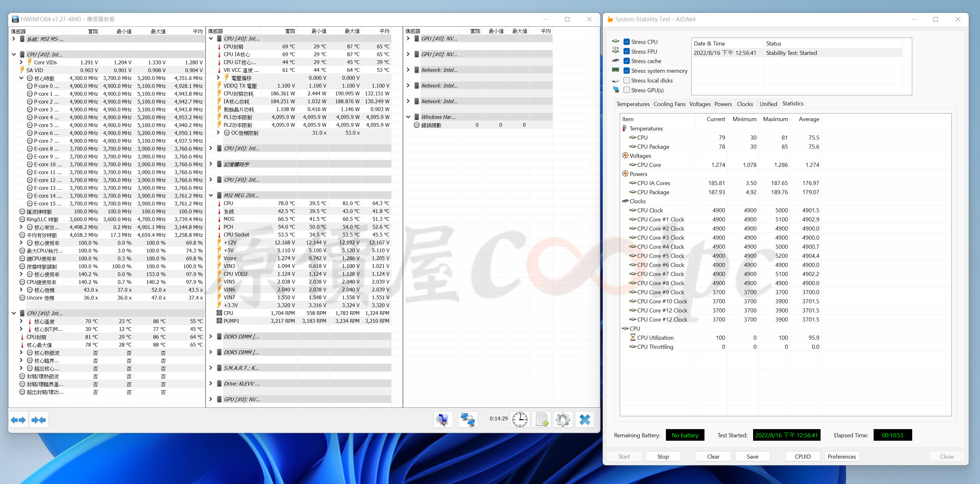Switch to the Unified tab
The width and height of the screenshot is (980, 484).
tap(768, 104)
